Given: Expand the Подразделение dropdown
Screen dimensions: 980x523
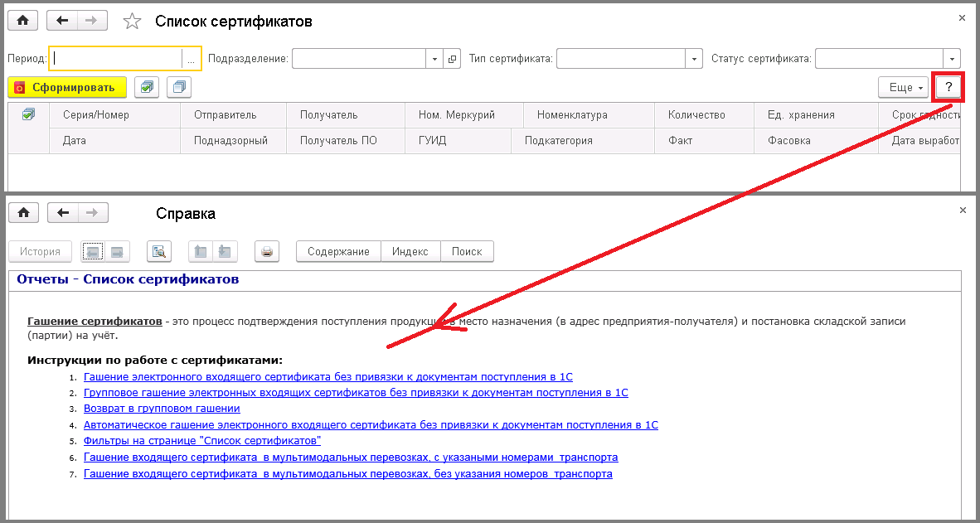Looking at the screenshot, I should [435, 59].
